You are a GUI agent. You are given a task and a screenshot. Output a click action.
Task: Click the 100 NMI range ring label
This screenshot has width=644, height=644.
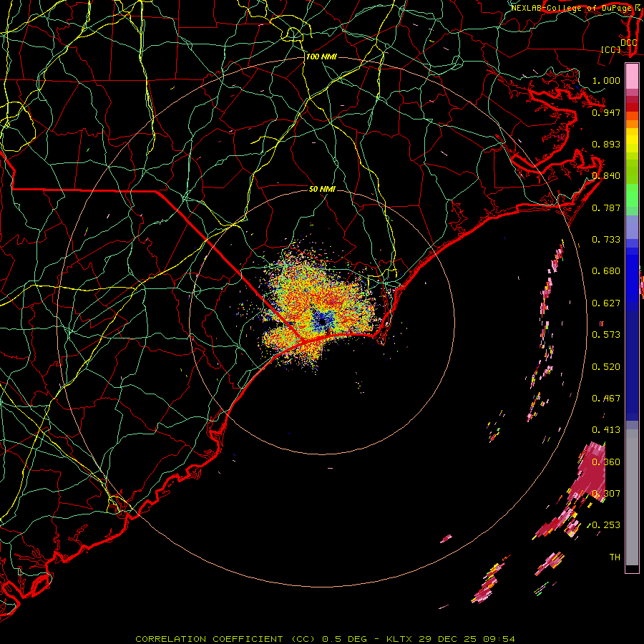tap(321, 57)
